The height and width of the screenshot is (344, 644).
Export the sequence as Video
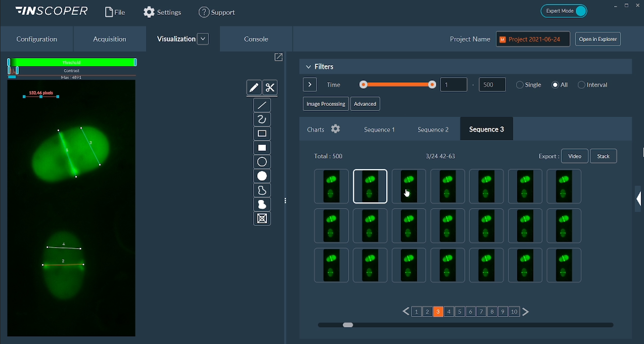pyautogui.click(x=574, y=156)
